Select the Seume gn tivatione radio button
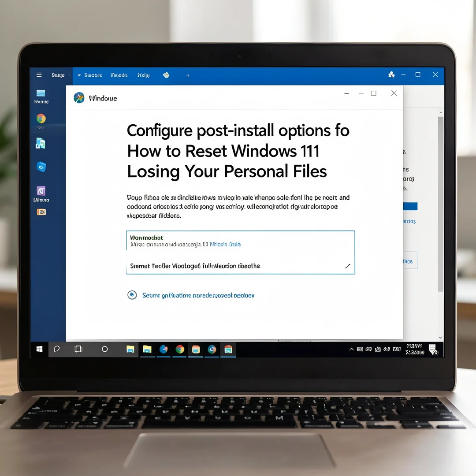 click(x=132, y=295)
